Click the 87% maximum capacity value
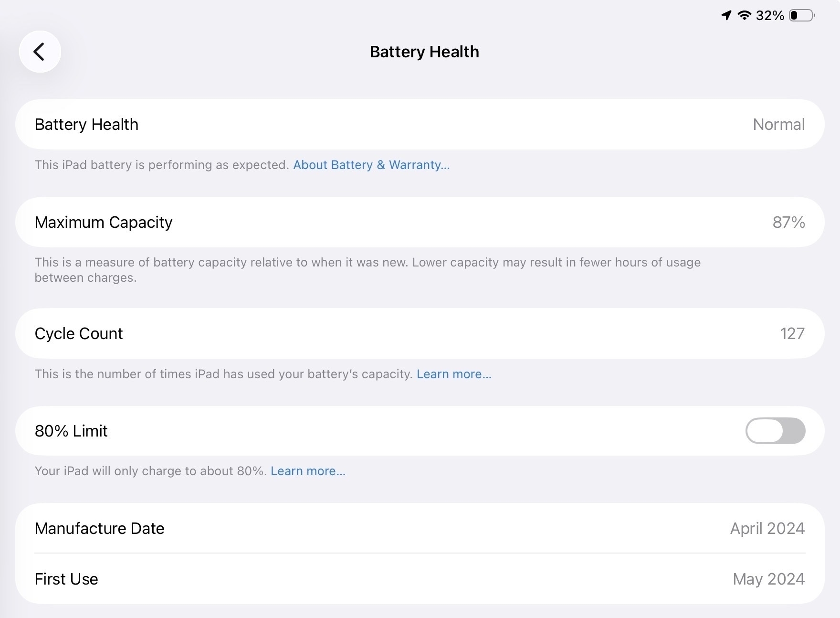 point(788,222)
